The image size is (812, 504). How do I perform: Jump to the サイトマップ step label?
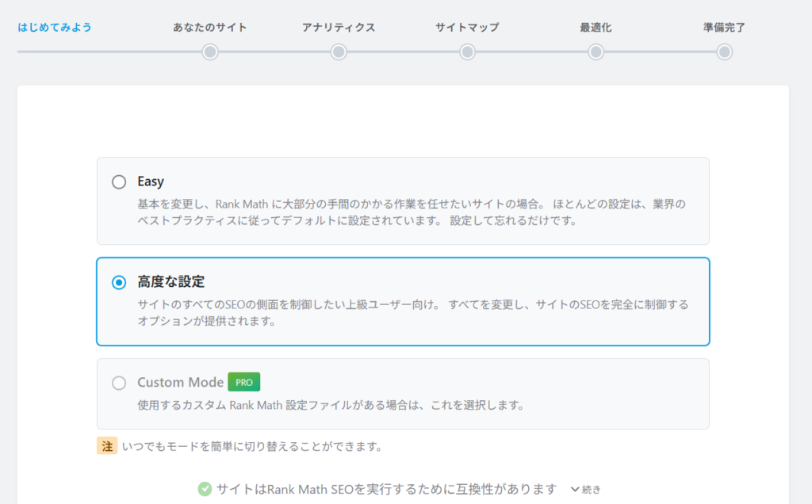467,28
